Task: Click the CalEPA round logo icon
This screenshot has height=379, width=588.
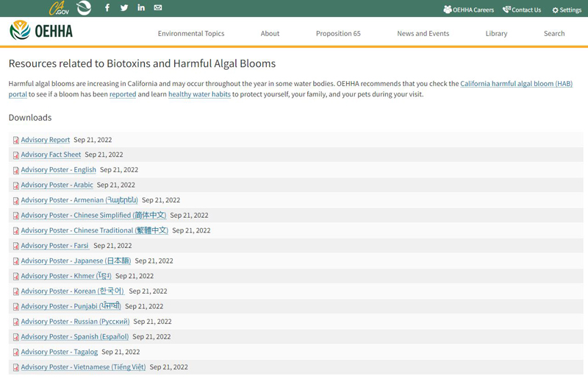Action: (x=84, y=7)
